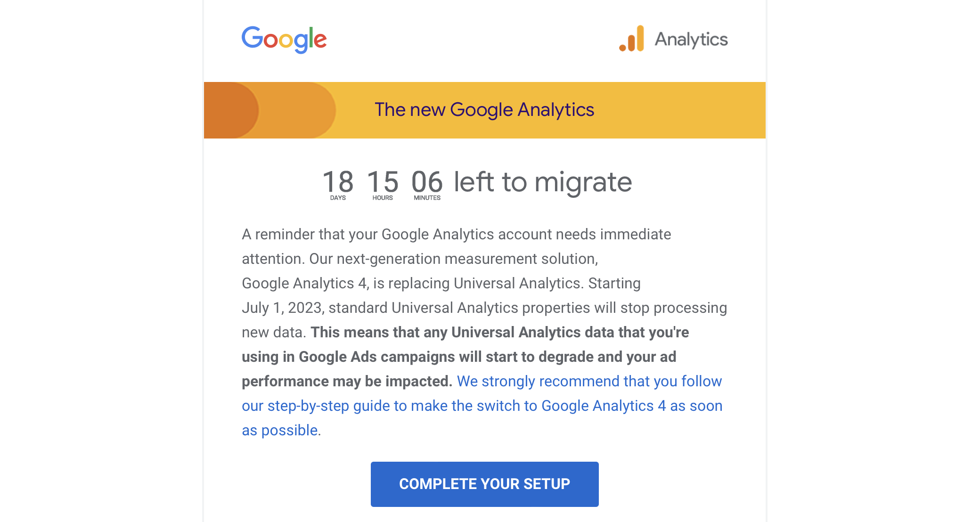The width and height of the screenshot is (980, 522).
Task: Open the 'We strongly recommend that you follow' link
Action: (x=589, y=381)
